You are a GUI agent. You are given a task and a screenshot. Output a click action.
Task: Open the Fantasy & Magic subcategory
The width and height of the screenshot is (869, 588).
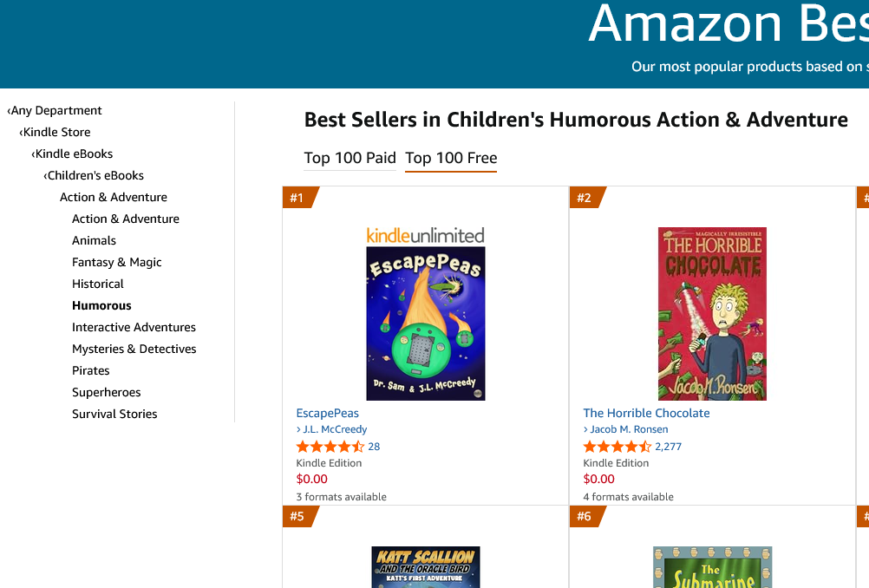(117, 262)
